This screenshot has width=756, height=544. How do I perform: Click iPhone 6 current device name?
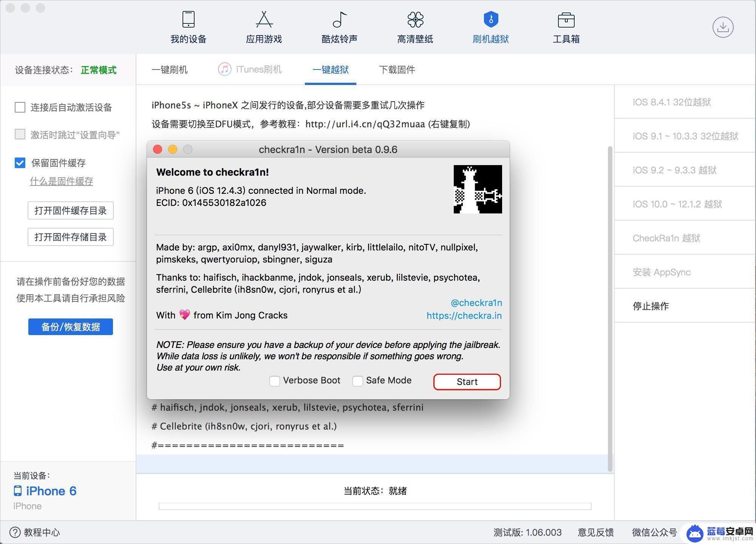pyautogui.click(x=51, y=491)
